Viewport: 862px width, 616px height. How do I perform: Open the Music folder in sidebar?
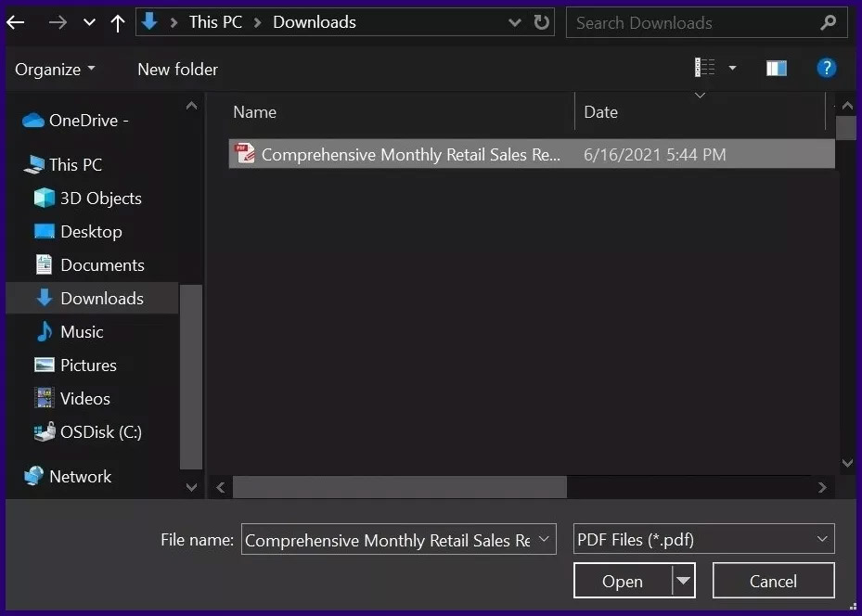[x=82, y=332]
